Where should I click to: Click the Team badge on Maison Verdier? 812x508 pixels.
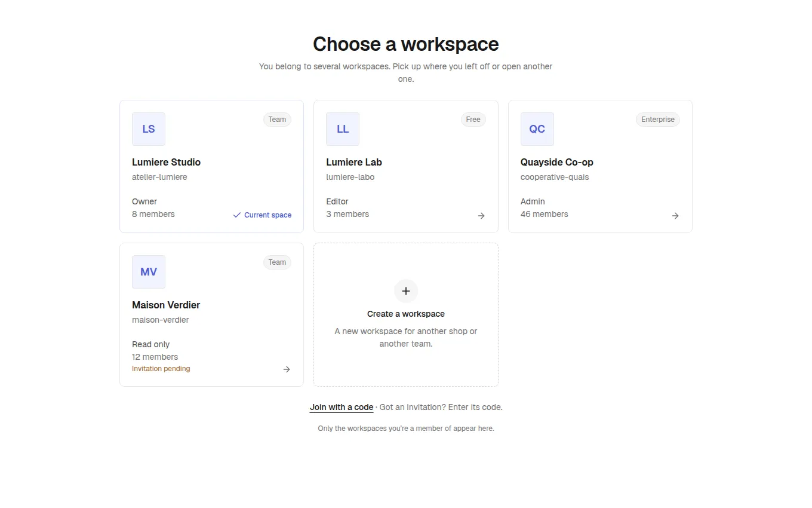277,262
